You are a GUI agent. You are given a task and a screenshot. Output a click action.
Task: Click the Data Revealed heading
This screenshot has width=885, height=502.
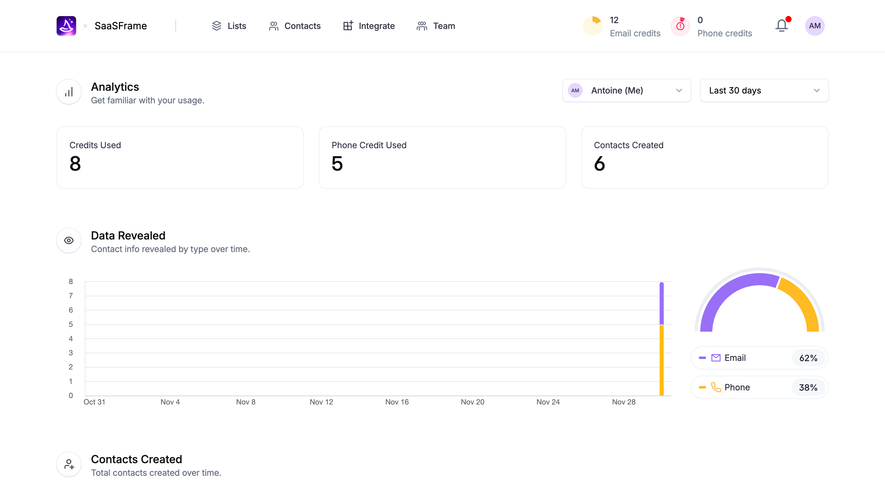[128, 235]
